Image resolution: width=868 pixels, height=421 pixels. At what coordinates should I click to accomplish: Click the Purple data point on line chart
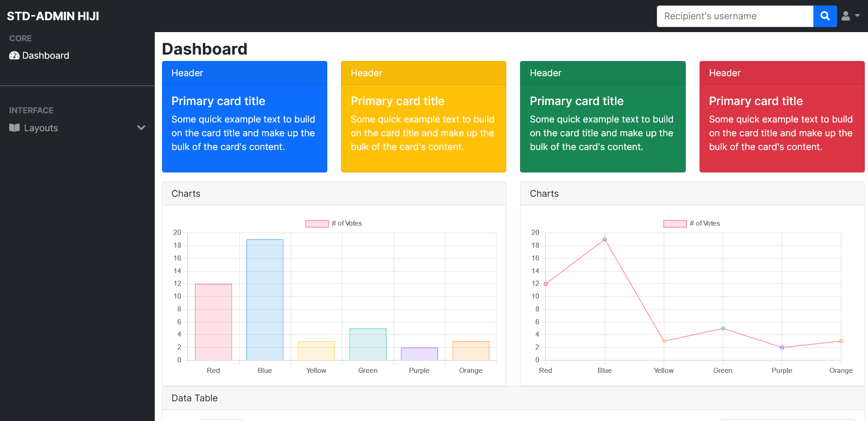[x=782, y=348]
